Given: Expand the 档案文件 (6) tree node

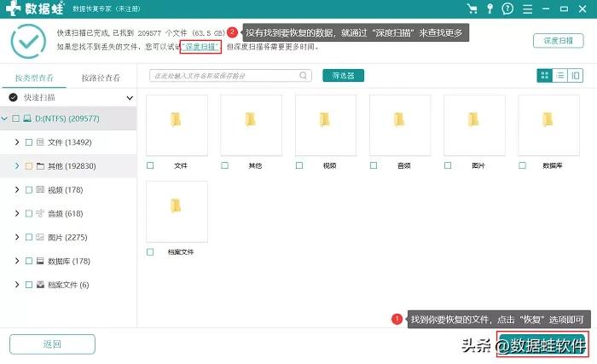Looking at the screenshot, I should pyautogui.click(x=17, y=285).
